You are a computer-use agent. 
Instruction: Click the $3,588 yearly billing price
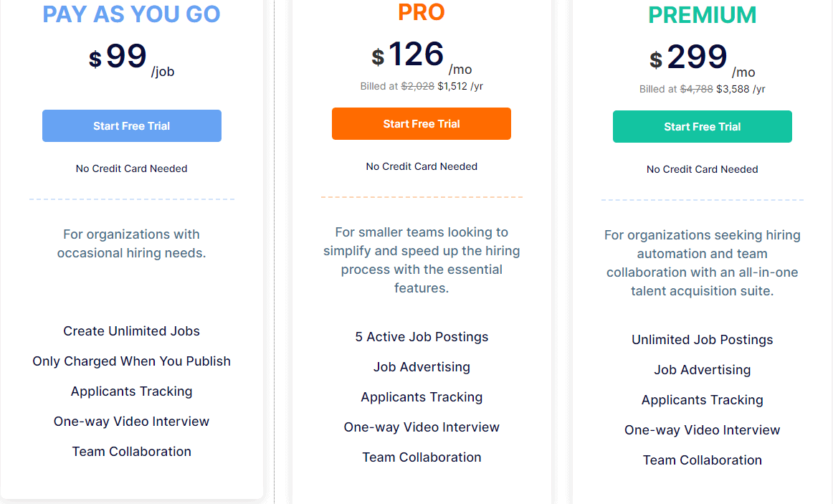(732, 89)
